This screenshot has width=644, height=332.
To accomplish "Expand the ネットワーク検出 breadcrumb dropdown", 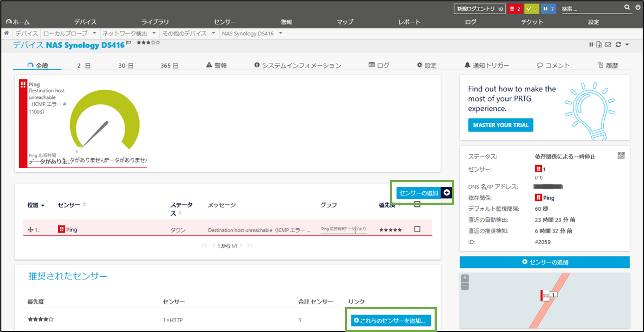I will point(153,33).
